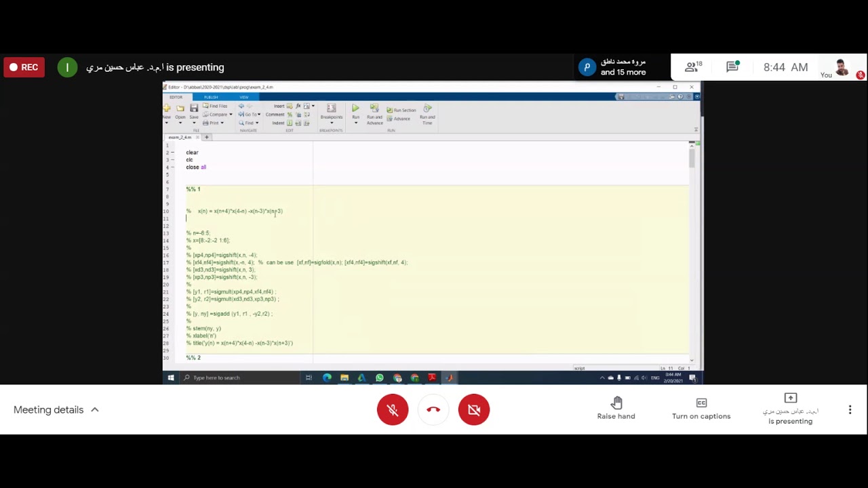Open the Compare dropdown
The height and width of the screenshot is (488, 868).
[218, 115]
